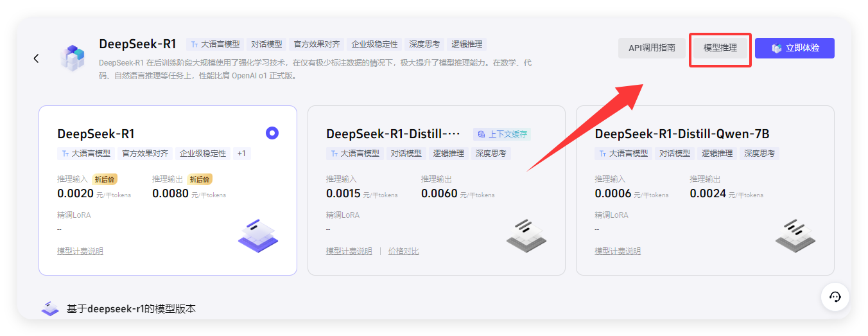Screen dimensions: 868x336
Task: Click the 深度思考 tag in page header
Action: 424,44
